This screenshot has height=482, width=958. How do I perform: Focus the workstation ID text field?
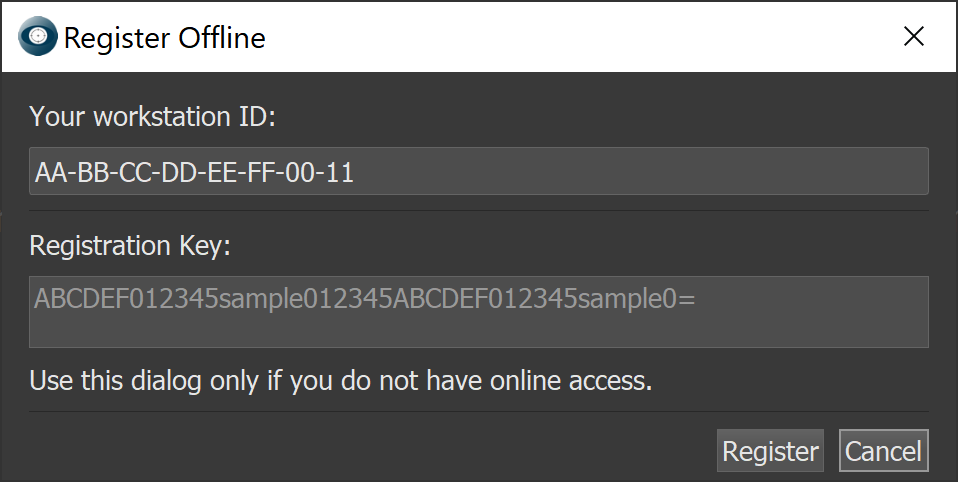tap(478, 171)
